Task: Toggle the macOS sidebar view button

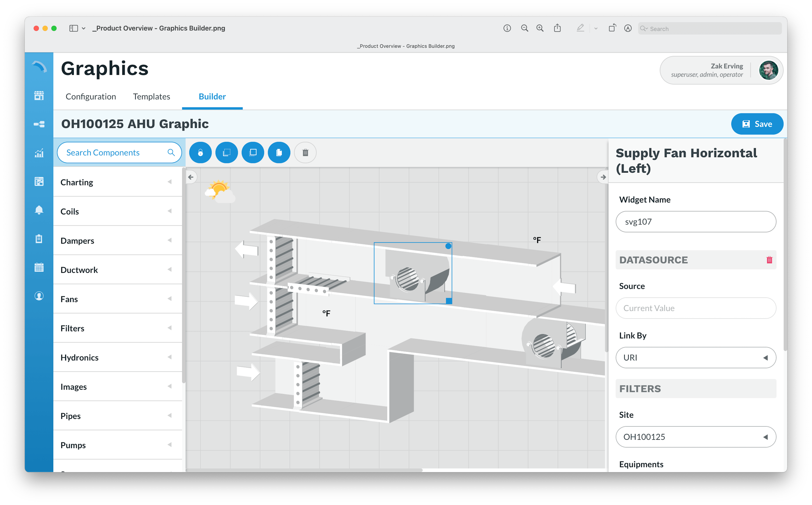Action: pos(73,28)
